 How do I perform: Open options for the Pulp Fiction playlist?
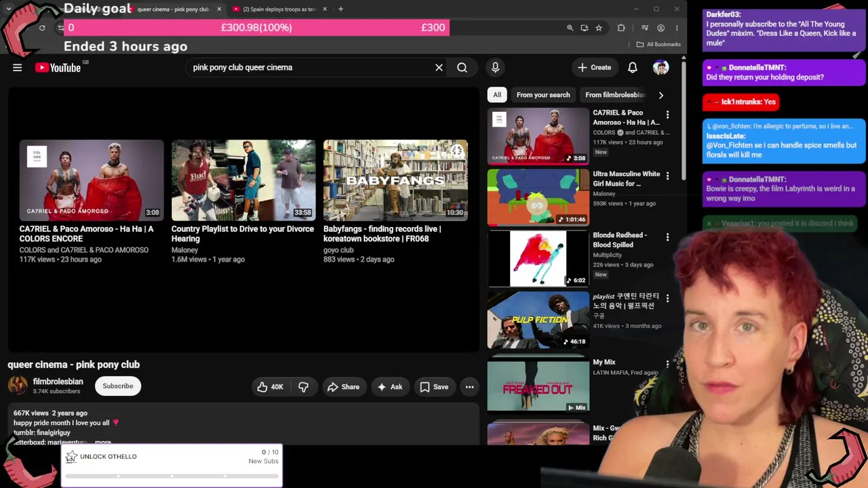667,298
